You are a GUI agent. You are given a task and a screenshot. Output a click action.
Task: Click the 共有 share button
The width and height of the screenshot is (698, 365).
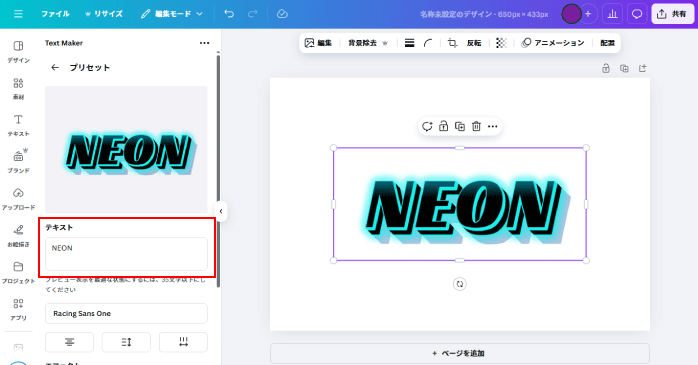pyautogui.click(x=672, y=14)
